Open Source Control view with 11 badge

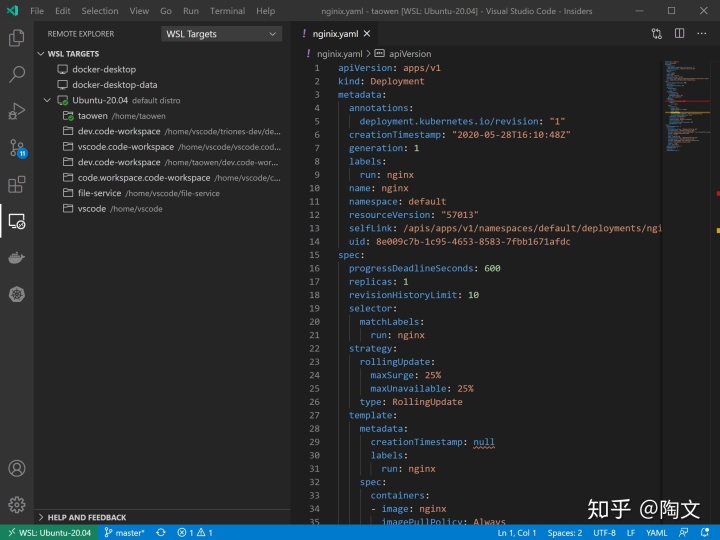17,148
